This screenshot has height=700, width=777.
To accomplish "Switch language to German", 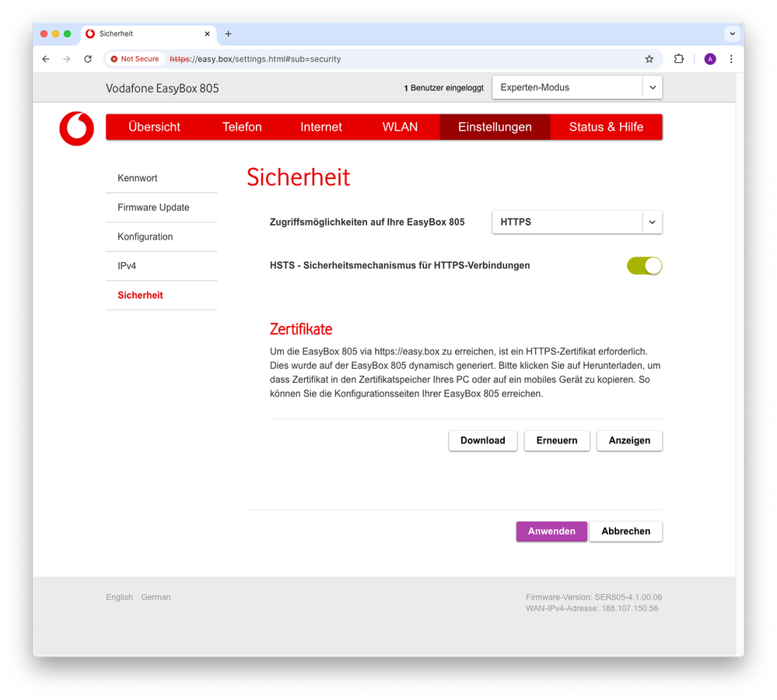I will tap(156, 597).
